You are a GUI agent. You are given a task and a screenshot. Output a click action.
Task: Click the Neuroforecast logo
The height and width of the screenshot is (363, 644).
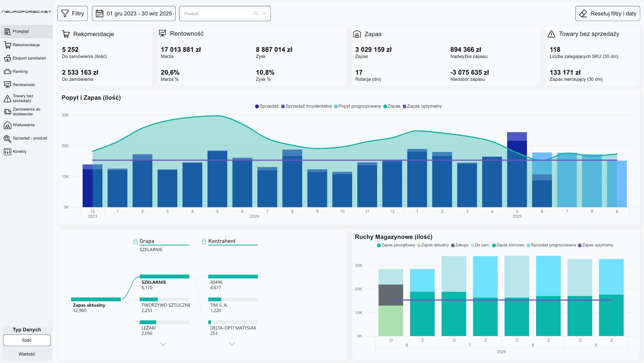point(27,12)
